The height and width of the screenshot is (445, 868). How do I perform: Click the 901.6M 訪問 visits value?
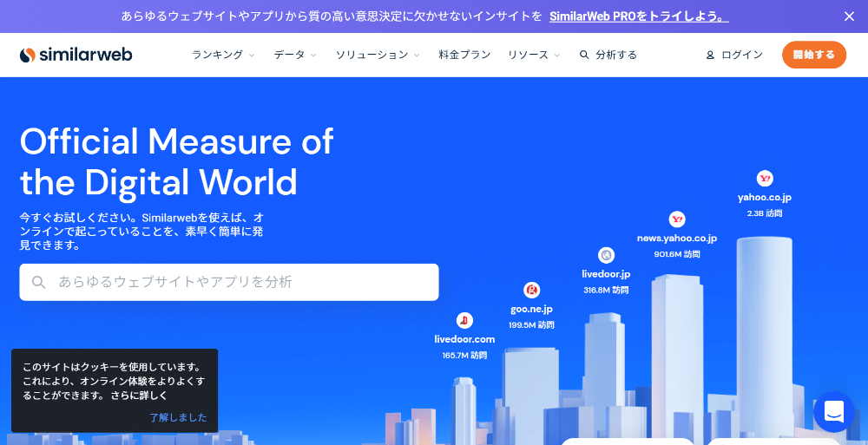677,254
